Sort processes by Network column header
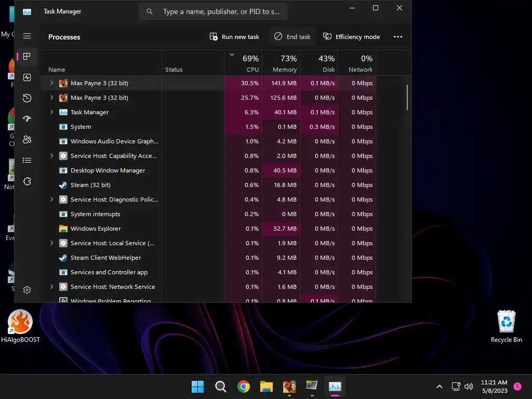 click(x=357, y=62)
